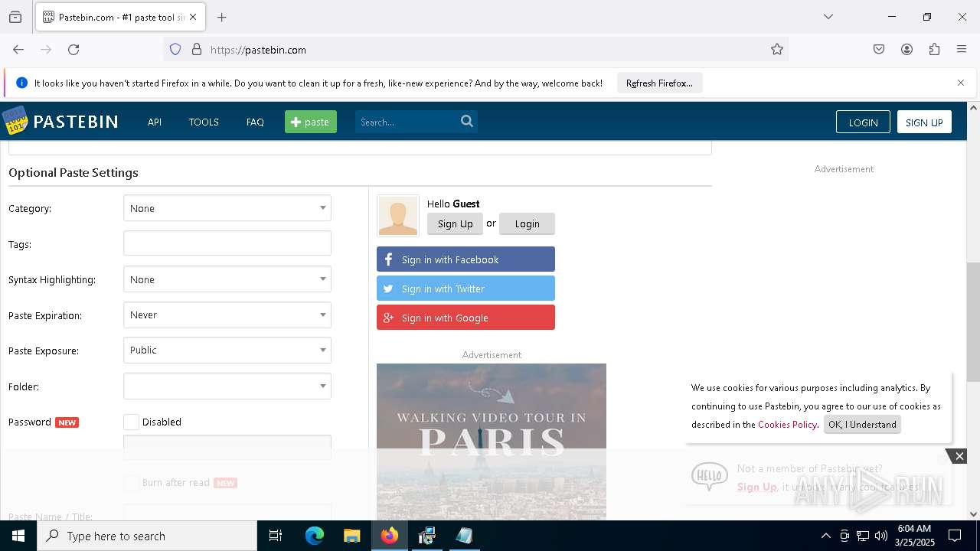The image size is (980, 551).
Task: Open the Firefox View icon in tab bar
Action: point(15,17)
